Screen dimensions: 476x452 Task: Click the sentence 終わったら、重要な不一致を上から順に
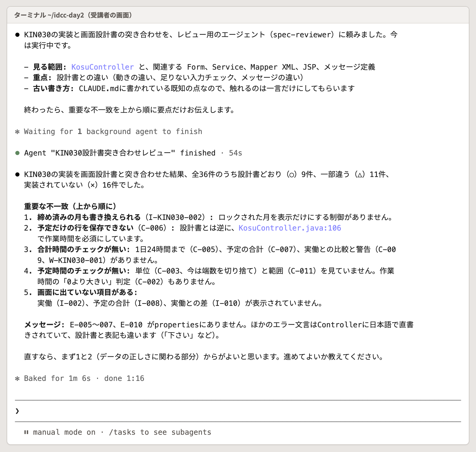[129, 110]
